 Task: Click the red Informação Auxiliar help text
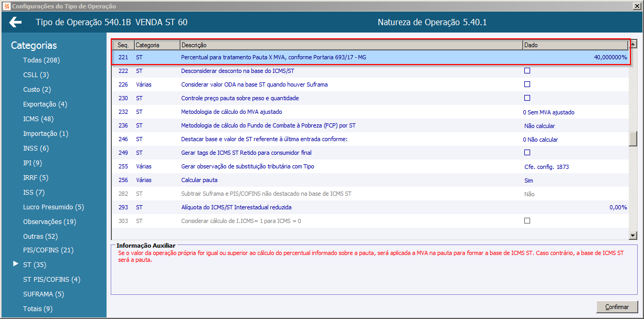coord(370,256)
